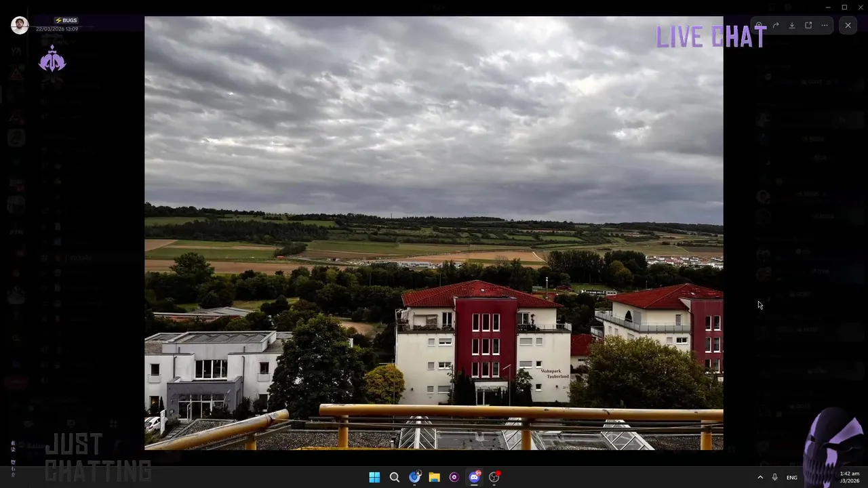Click the poster's profile avatar
868x488 pixels.
[x=20, y=25]
